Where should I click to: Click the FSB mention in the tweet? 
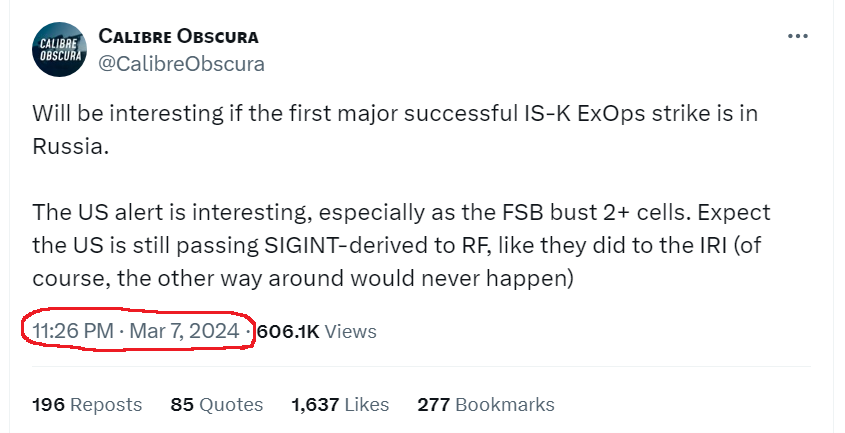[523, 212]
